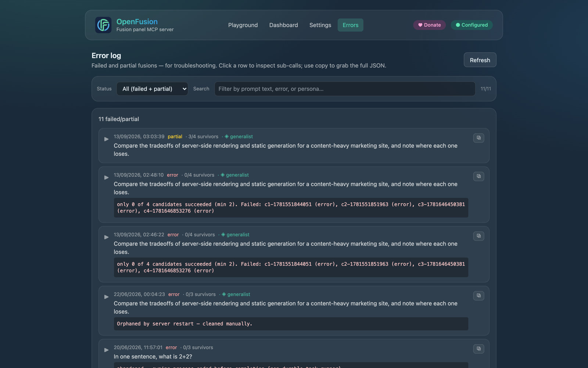
Task: Click the 02:48:10 'only 0 of 4 candidates' error box
Action: 291,208
